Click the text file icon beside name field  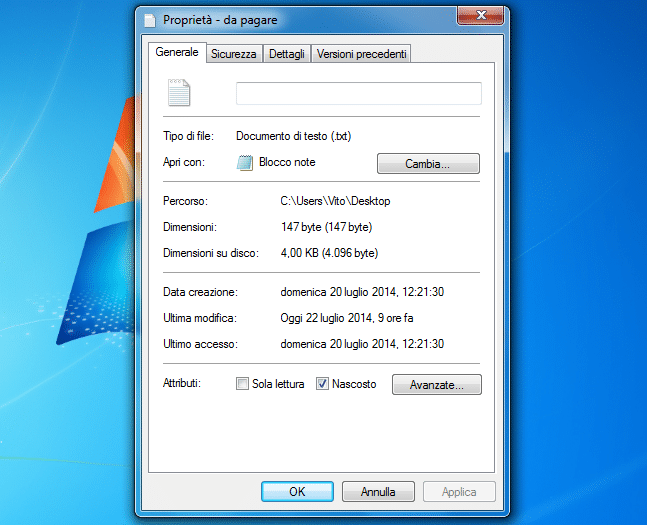pyautogui.click(x=179, y=92)
